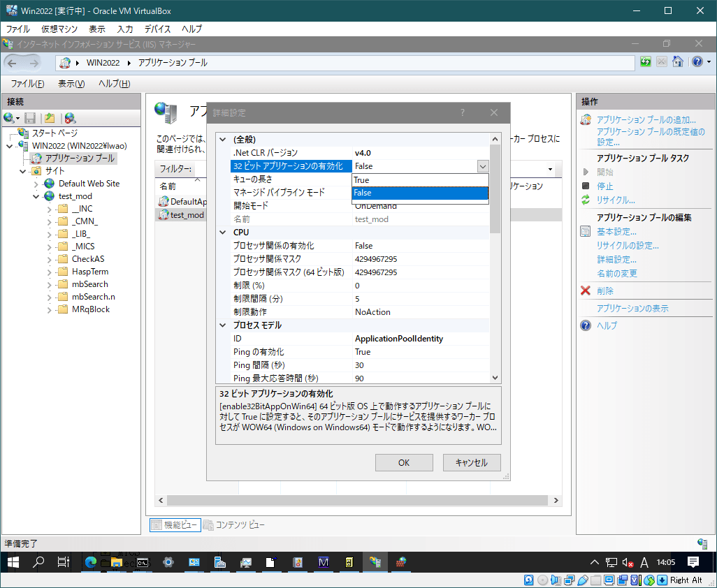Click アプリケーション プールの追加 link
Image resolution: width=717 pixels, height=588 pixels.
tap(646, 119)
